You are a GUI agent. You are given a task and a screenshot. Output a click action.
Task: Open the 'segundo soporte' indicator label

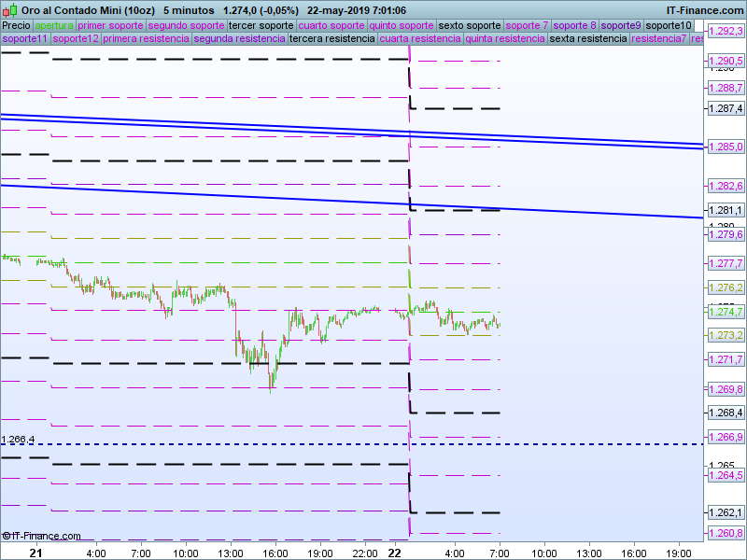186,26
